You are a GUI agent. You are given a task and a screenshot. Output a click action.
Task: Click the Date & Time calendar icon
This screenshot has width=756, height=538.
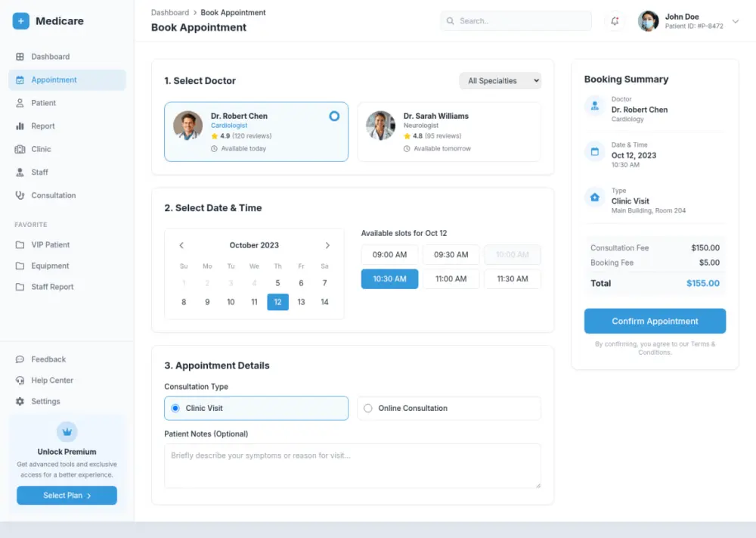click(595, 151)
